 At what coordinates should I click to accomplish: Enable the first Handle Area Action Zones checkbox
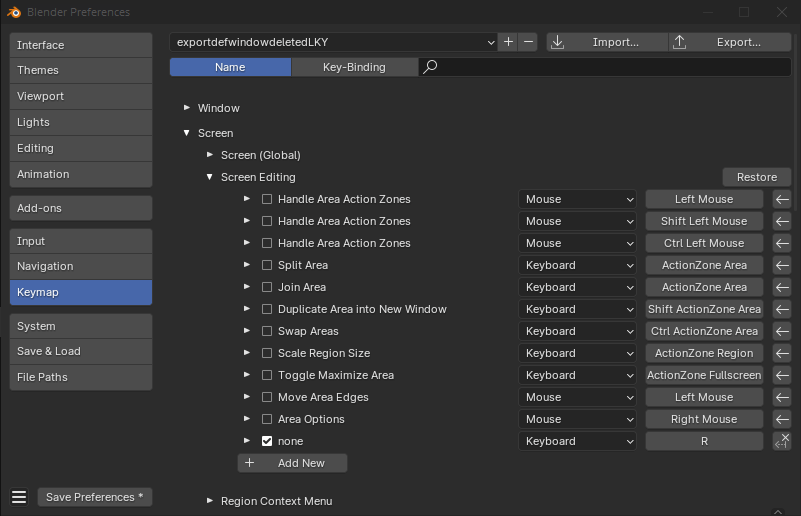click(x=267, y=199)
